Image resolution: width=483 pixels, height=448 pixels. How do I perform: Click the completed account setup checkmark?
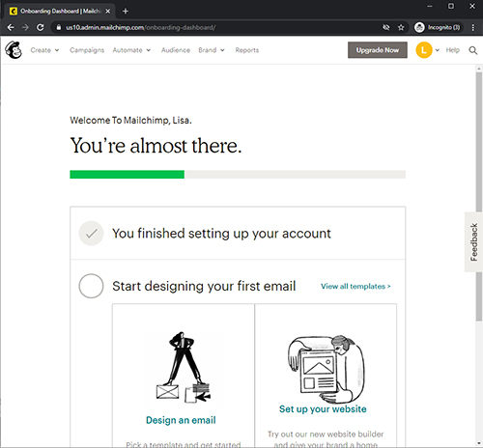coord(91,234)
